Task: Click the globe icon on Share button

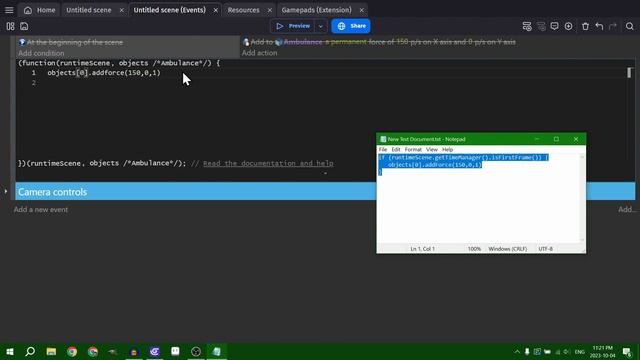Action: pos(342,26)
